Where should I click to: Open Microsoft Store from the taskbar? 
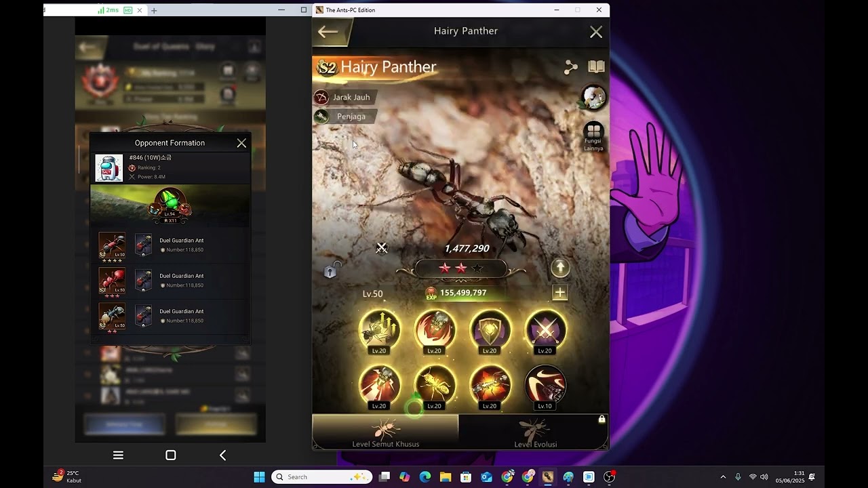point(466,477)
